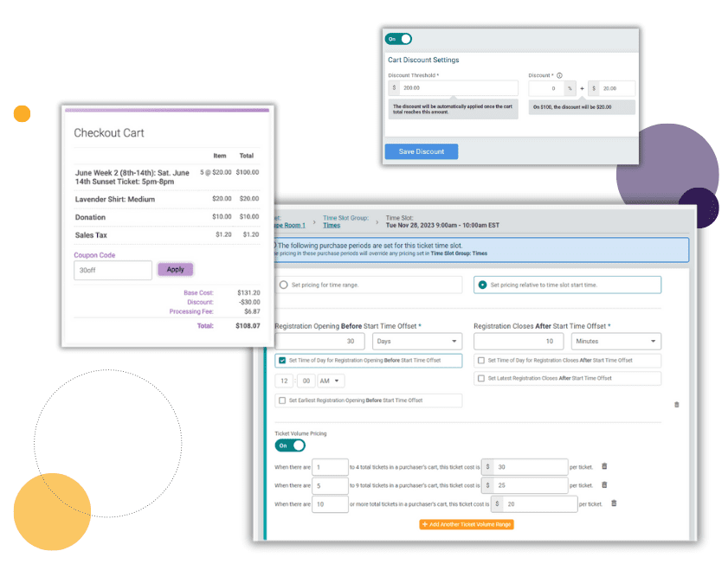Check Set Latest Registration Closes After offset

point(480,378)
